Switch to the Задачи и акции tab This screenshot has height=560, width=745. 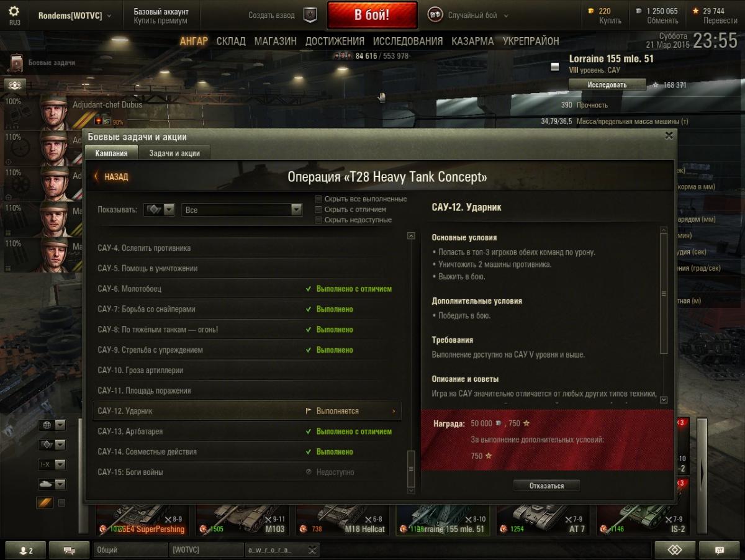pos(174,153)
